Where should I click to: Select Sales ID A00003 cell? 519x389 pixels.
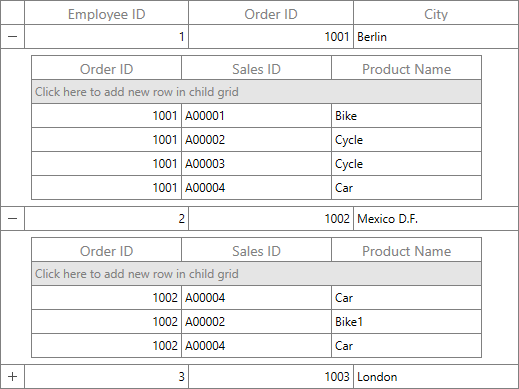click(x=256, y=164)
